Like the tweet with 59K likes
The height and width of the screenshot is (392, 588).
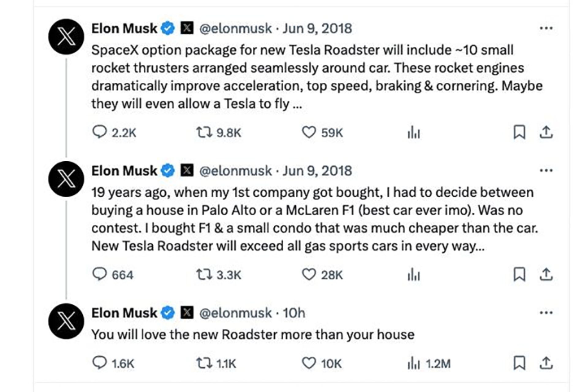[x=309, y=133]
